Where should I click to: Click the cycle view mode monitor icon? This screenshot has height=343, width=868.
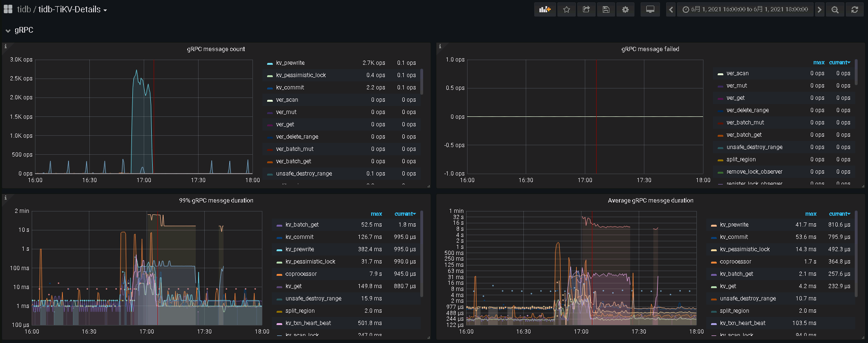(650, 9)
